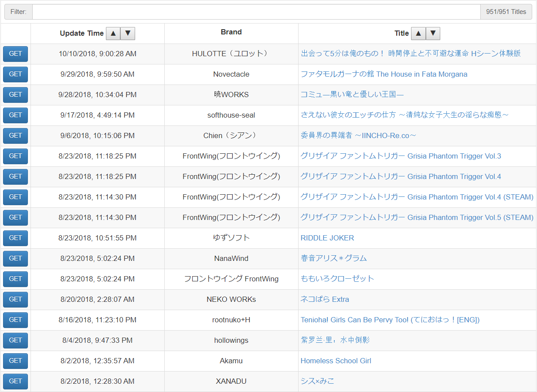This screenshot has width=537, height=392.
Task: Click GET for 暁WORKS row
Action: pyautogui.click(x=15, y=95)
